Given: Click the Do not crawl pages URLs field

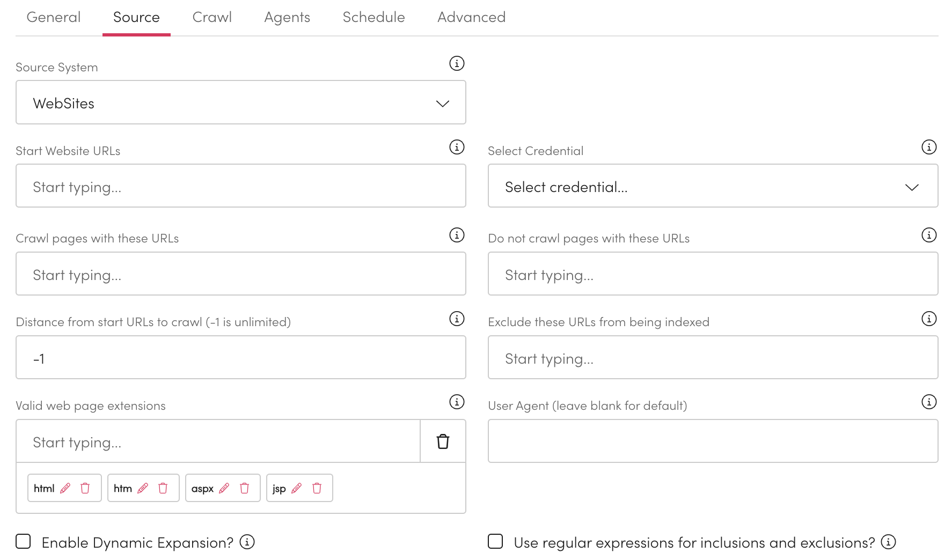Looking at the screenshot, I should (x=712, y=274).
